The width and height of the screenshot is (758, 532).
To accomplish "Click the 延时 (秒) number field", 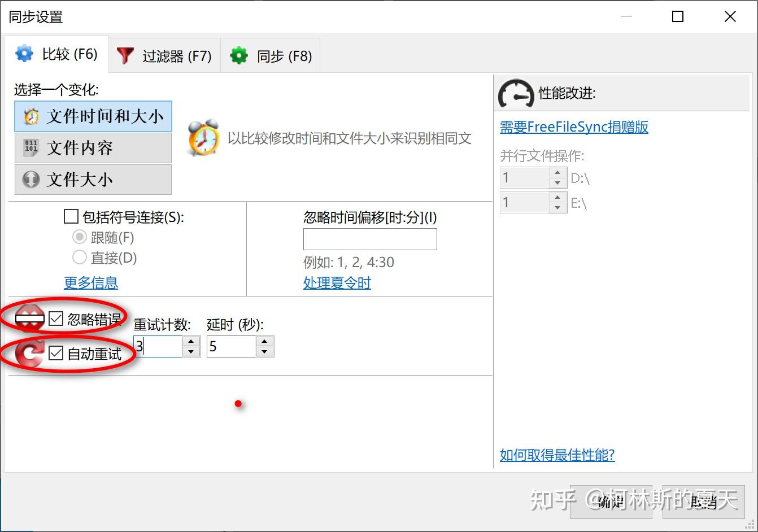I will [231, 346].
